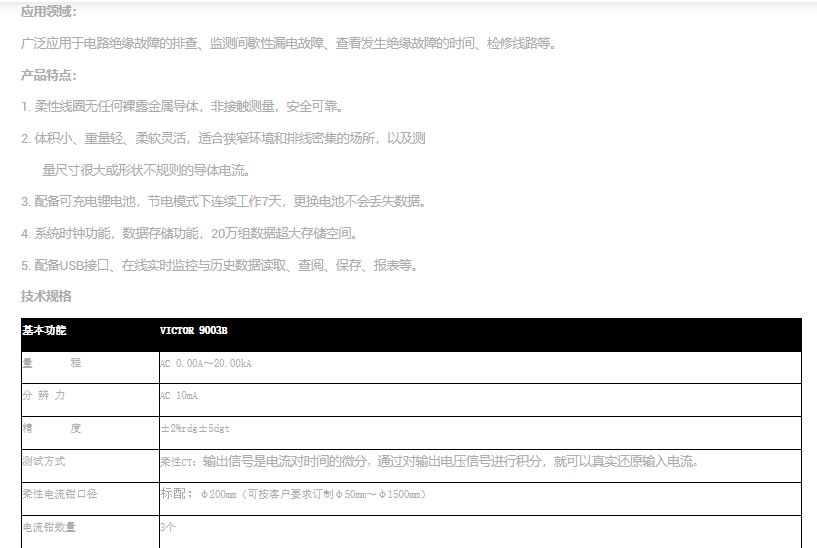This screenshot has height=548, width=817.
Task: Click the 分辨力 row label
Action: point(44,396)
